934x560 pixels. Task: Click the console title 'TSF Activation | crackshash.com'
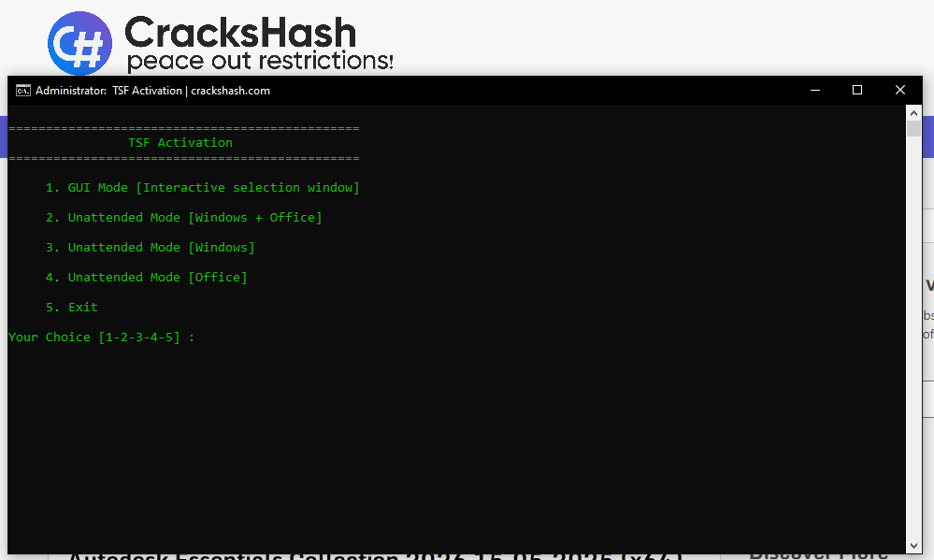click(x=192, y=91)
